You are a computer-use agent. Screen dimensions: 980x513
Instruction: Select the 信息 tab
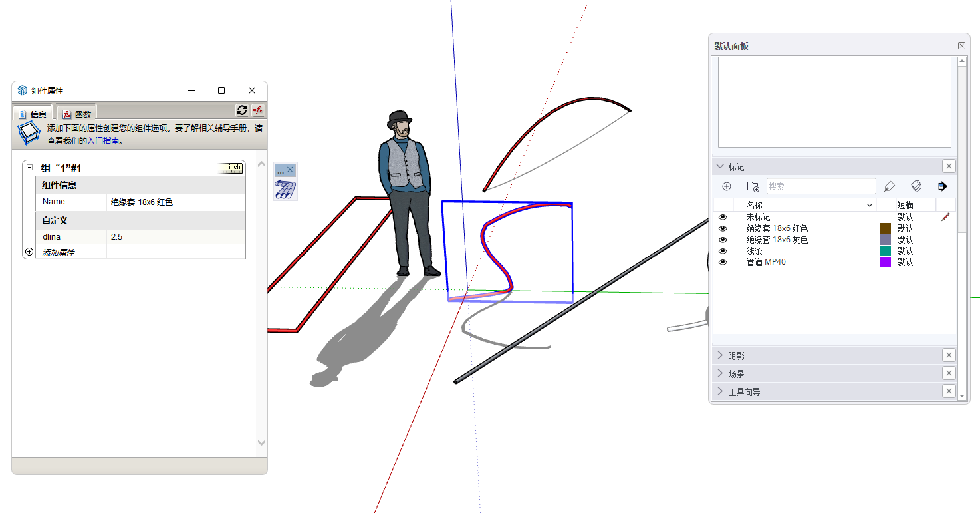(33, 114)
